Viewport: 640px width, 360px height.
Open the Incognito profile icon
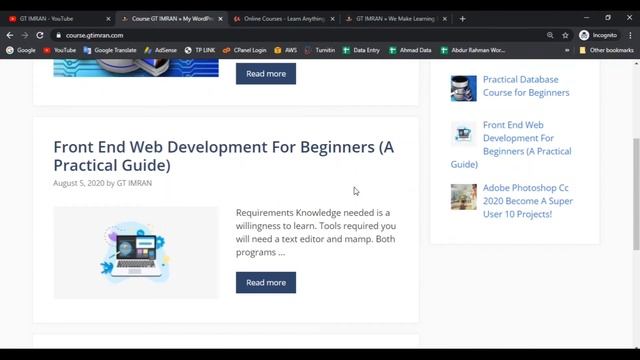pos(598,36)
